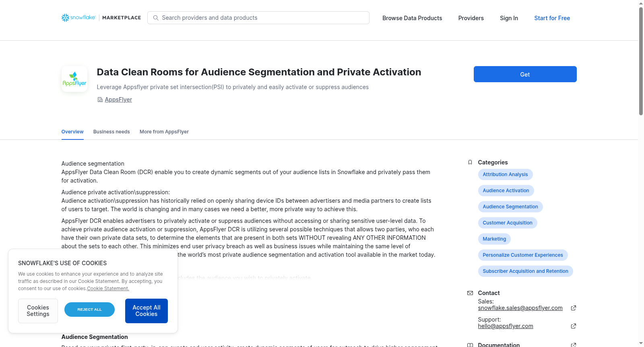This screenshot has width=644, height=347.
Task: Click Start for Free
Action: 552,18
